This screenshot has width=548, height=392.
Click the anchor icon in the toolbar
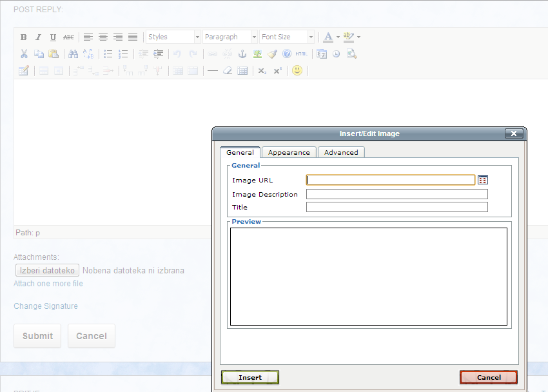coord(242,54)
